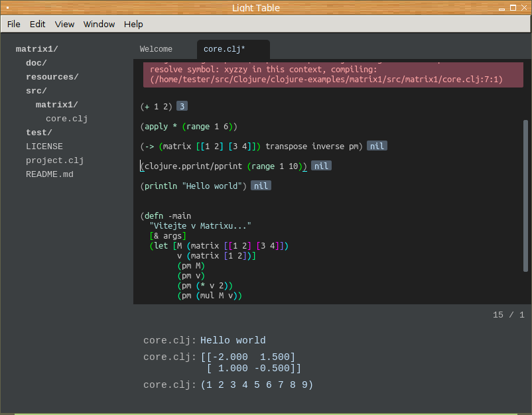Open the View menu

pos(64,24)
